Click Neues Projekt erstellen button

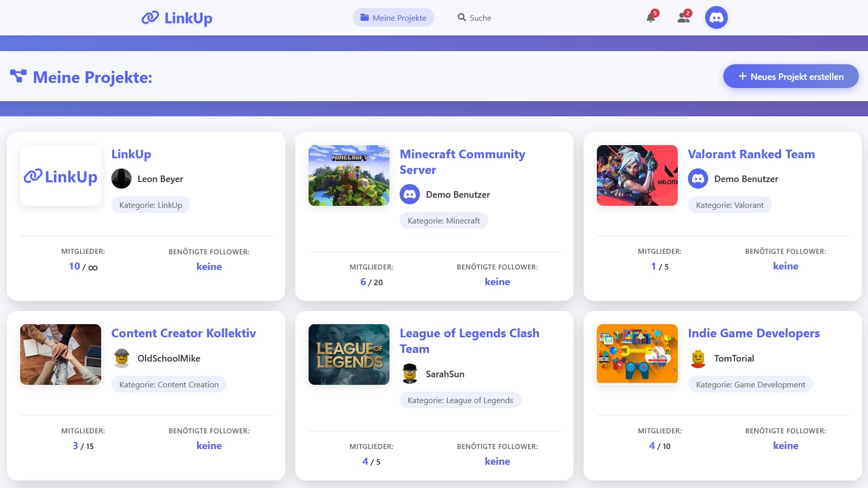pyautogui.click(x=791, y=76)
